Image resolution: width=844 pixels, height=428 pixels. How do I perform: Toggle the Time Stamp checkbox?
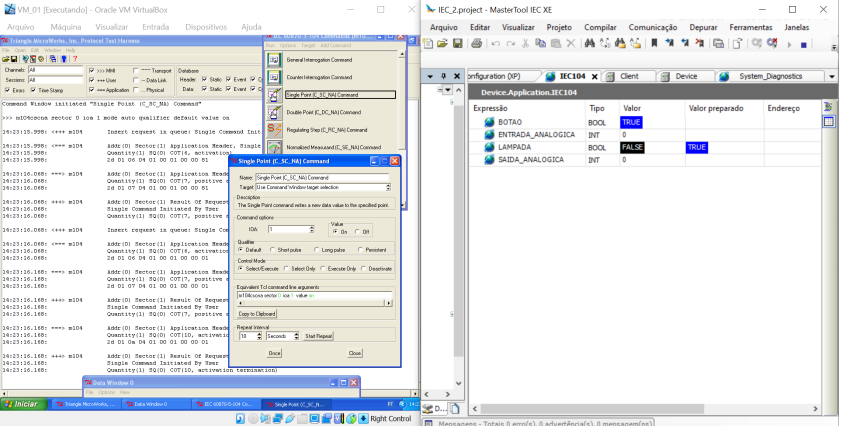point(33,90)
